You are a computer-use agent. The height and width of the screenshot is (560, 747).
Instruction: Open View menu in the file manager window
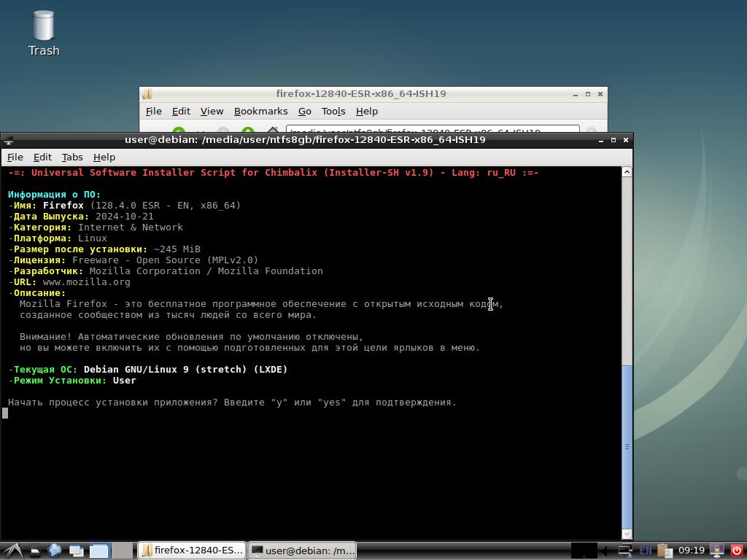pyautogui.click(x=212, y=111)
